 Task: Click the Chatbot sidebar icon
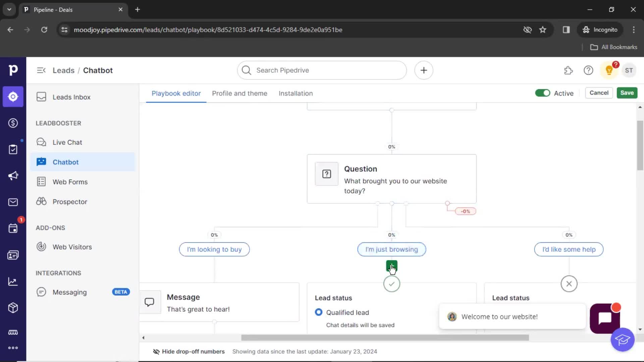pyautogui.click(x=42, y=162)
